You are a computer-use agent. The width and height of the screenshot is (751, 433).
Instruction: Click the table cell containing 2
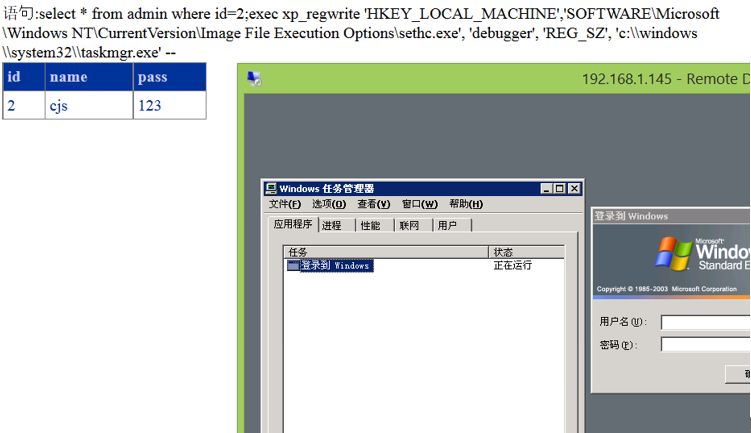24,105
